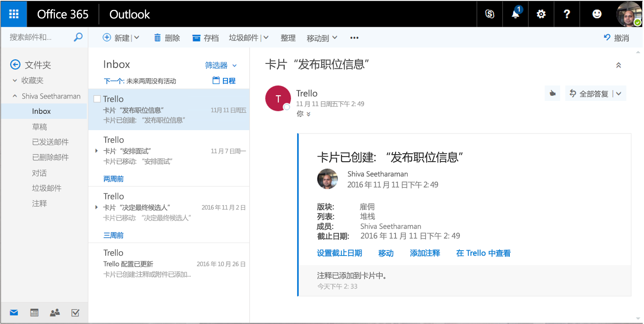Expand the 收藏夹 favorites section
The width and height of the screenshot is (644, 324).
coord(15,81)
